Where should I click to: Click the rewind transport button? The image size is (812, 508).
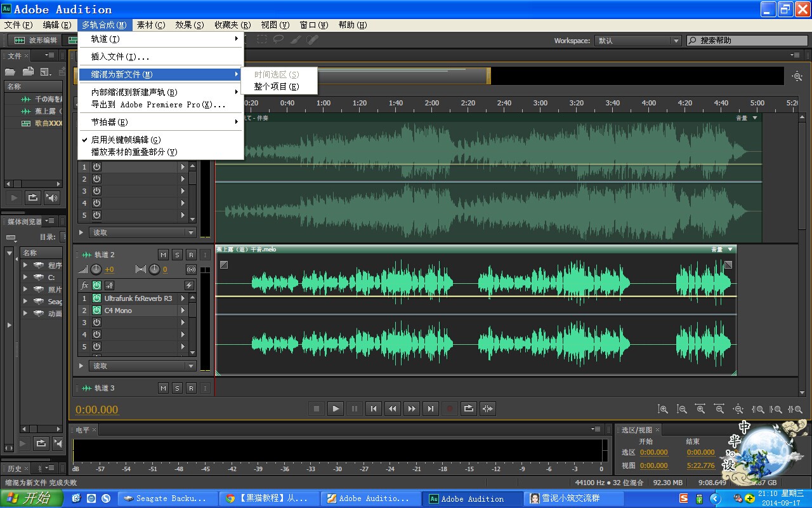(393, 409)
